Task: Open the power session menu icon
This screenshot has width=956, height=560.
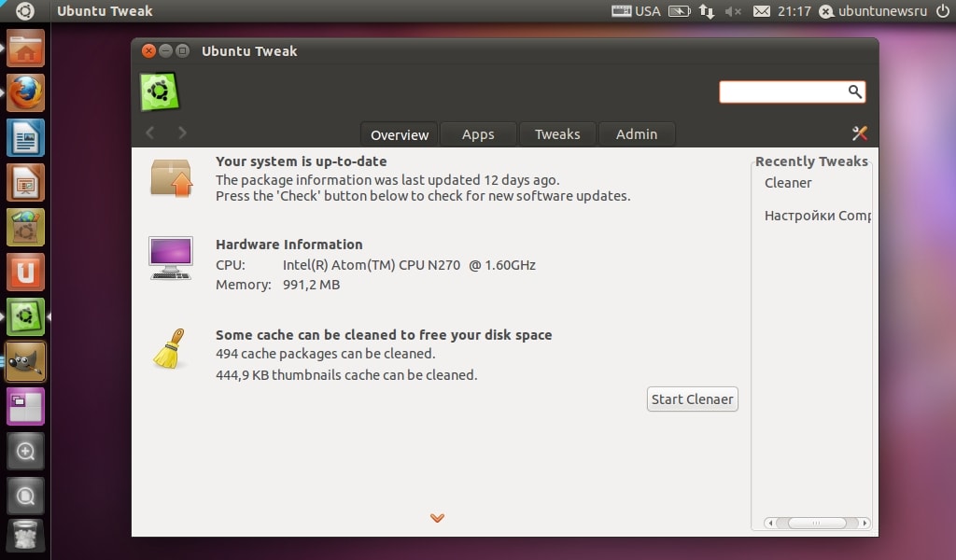Action: [x=943, y=11]
